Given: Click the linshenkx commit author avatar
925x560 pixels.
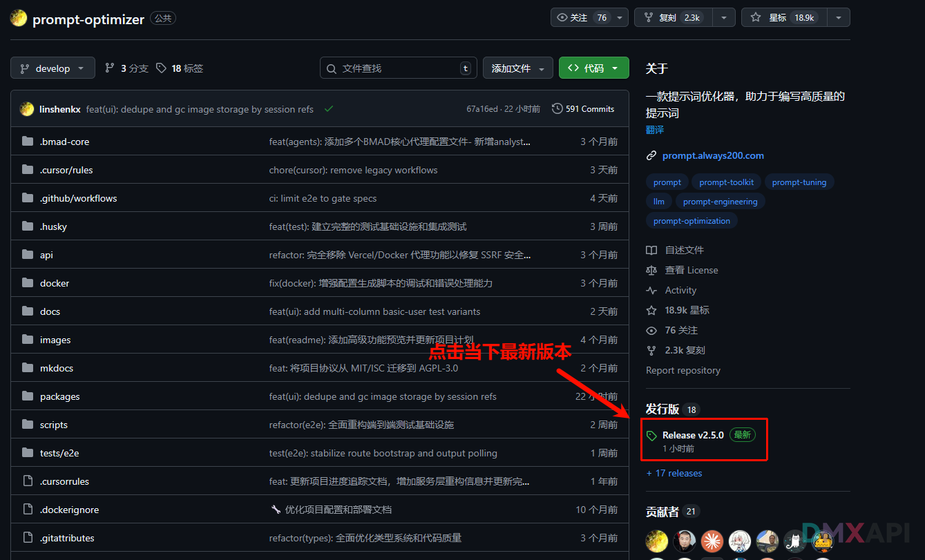Looking at the screenshot, I should click(x=28, y=108).
